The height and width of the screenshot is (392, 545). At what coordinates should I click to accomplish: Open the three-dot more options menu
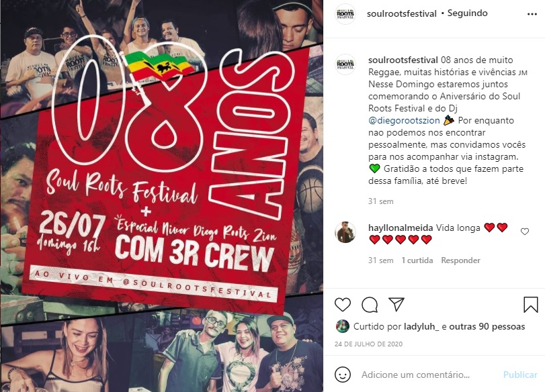[532, 14]
